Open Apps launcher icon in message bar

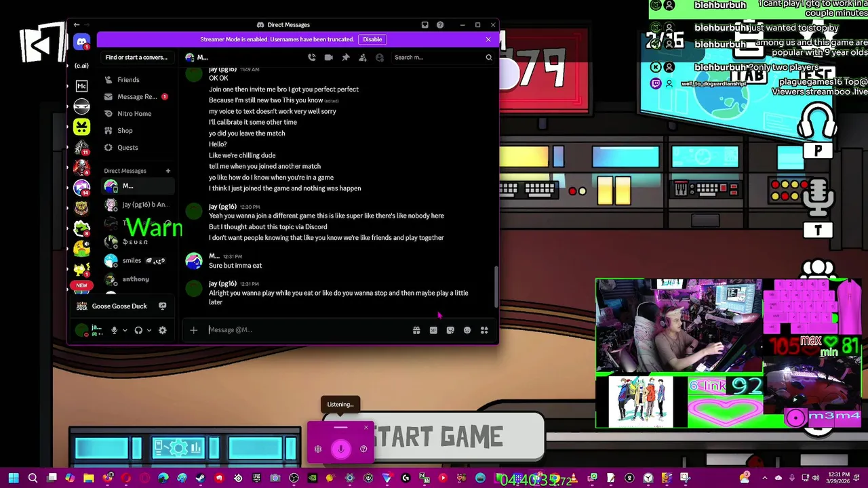coord(484,330)
